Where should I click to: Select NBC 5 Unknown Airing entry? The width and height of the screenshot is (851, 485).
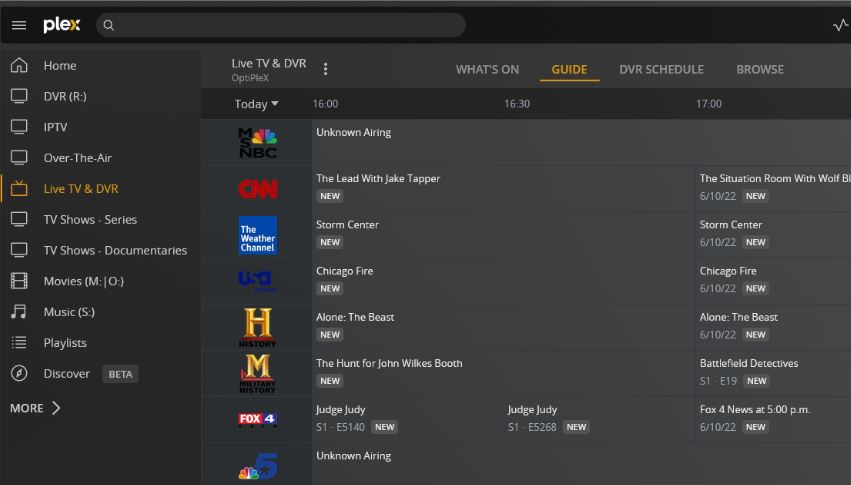pos(581,464)
